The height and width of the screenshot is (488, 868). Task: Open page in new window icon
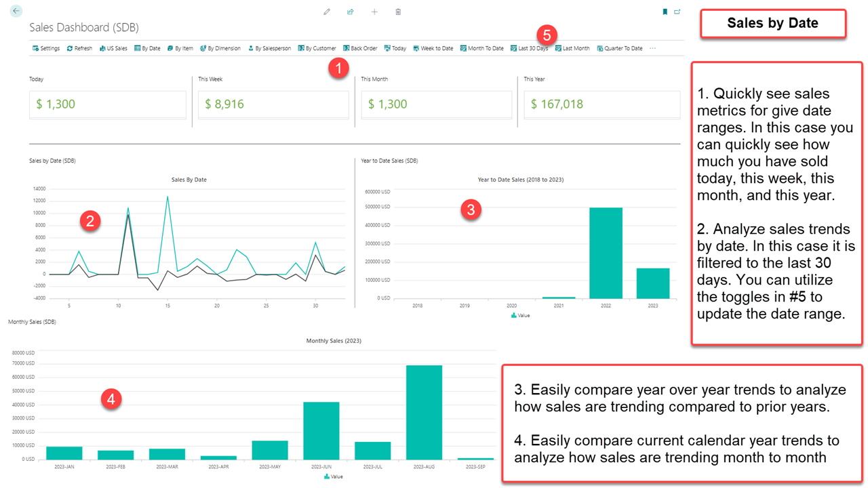click(677, 12)
